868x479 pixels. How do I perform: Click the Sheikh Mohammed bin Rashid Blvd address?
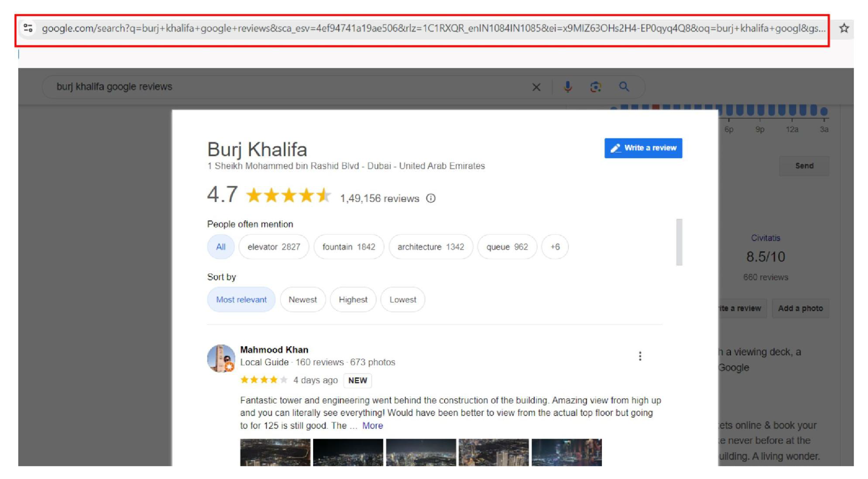(346, 166)
